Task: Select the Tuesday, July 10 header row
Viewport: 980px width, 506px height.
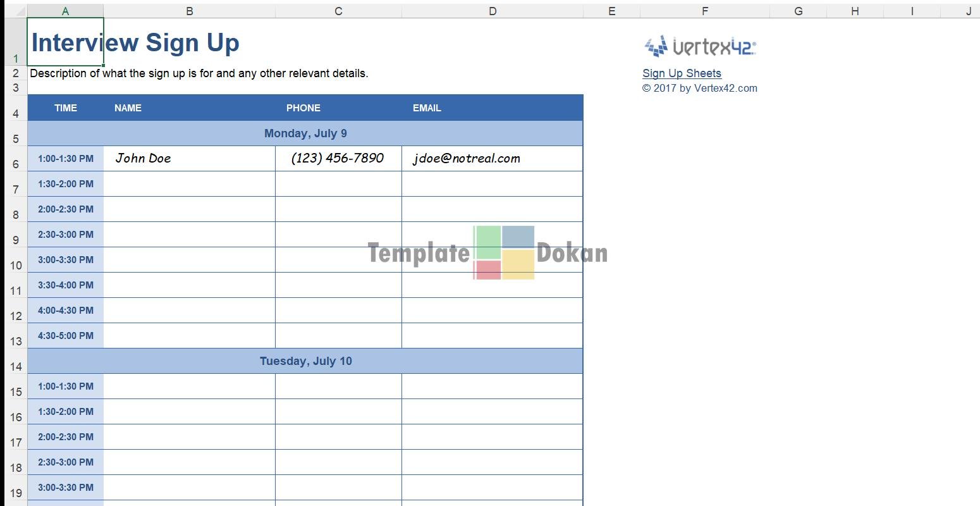Action: pos(305,361)
